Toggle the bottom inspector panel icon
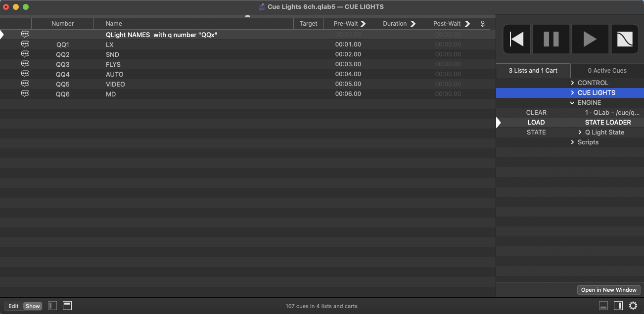Screen dimensions: 644x314 tap(603, 306)
